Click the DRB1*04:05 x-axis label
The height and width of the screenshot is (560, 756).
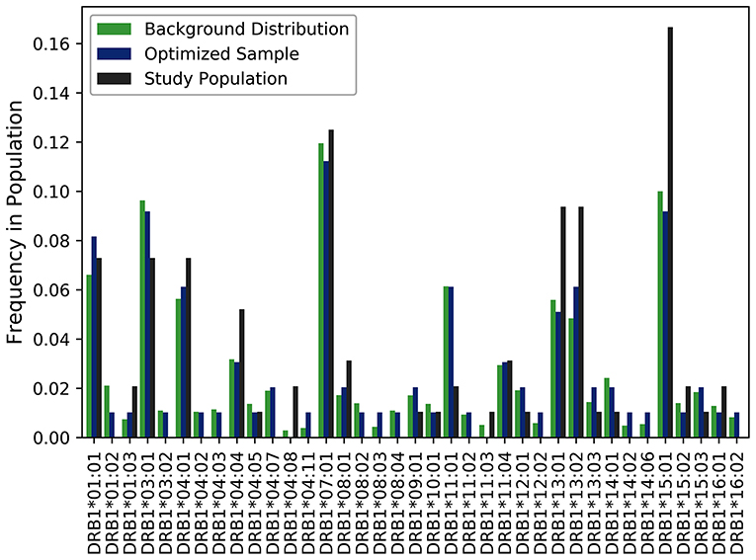point(255,502)
